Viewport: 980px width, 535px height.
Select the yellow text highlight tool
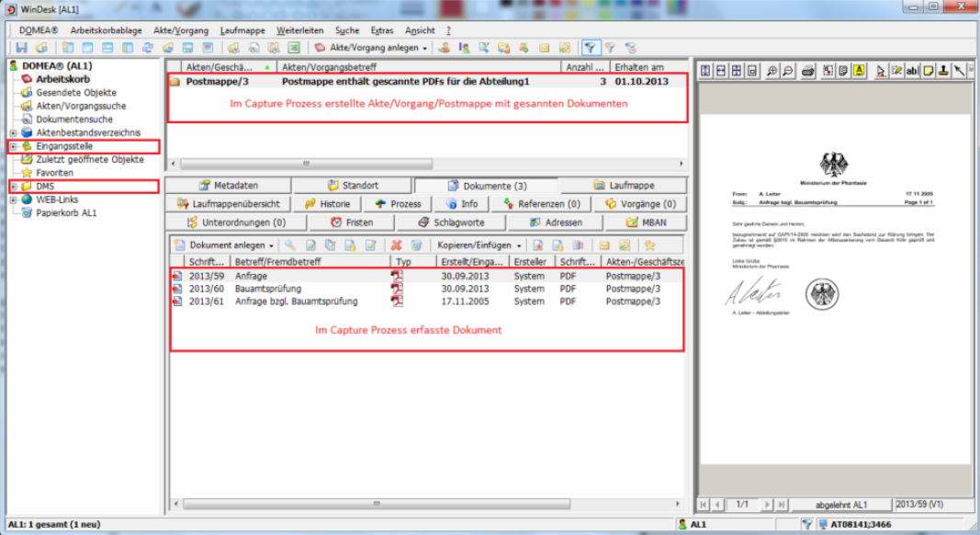858,71
